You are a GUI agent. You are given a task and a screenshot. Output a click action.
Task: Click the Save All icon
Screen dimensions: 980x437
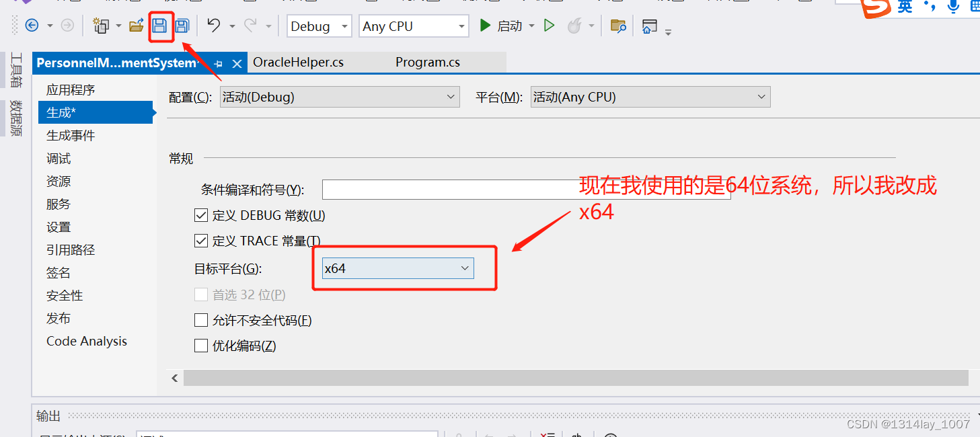click(182, 25)
